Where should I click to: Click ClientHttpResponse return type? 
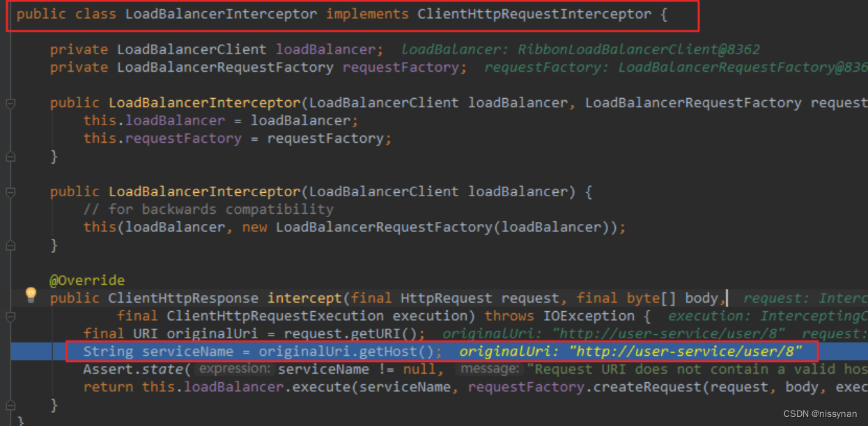[x=183, y=298]
